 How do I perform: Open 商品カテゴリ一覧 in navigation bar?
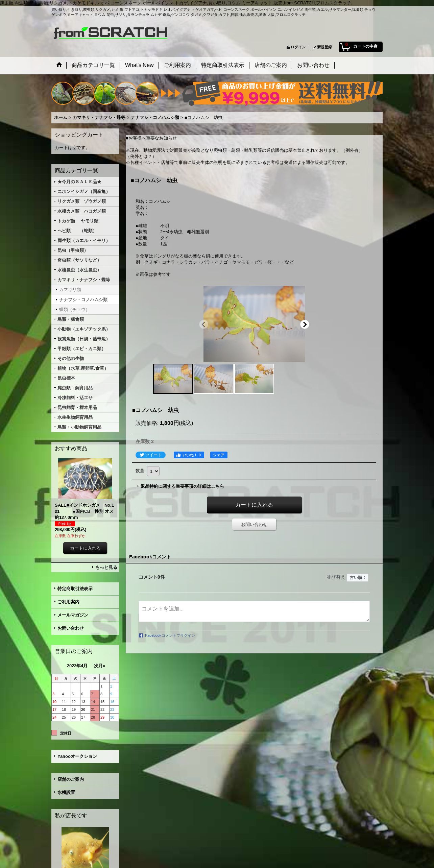[93, 65]
